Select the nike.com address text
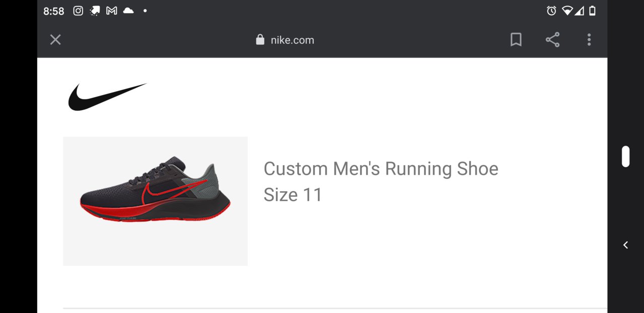The width and height of the screenshot is (644, 313). 292,40
